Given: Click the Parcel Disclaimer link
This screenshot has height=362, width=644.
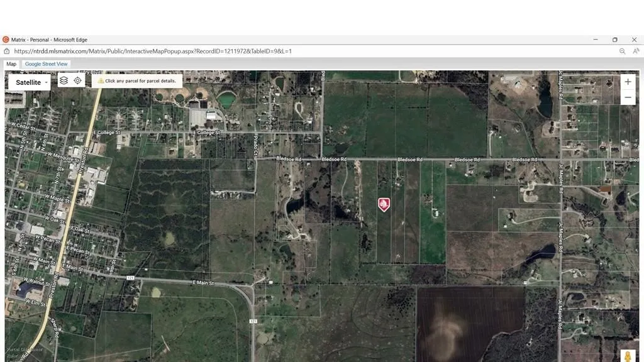Looking at the screenshot, I should (25, 349).
